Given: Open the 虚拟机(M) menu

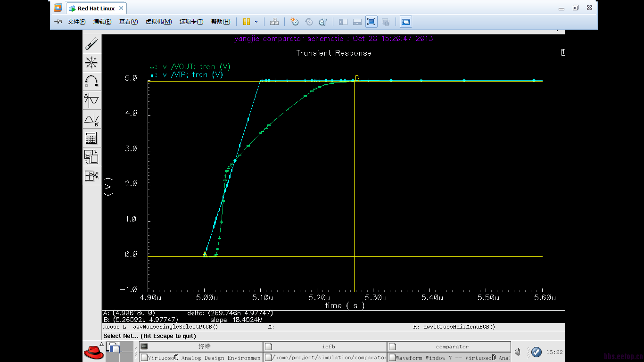Looking at the screenshot, I should point(158,22).
